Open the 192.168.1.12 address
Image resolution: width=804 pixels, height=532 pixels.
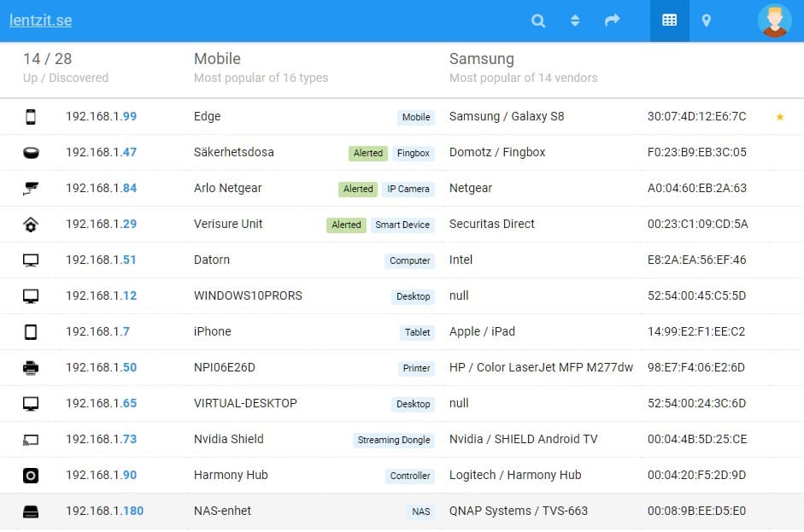101,295
